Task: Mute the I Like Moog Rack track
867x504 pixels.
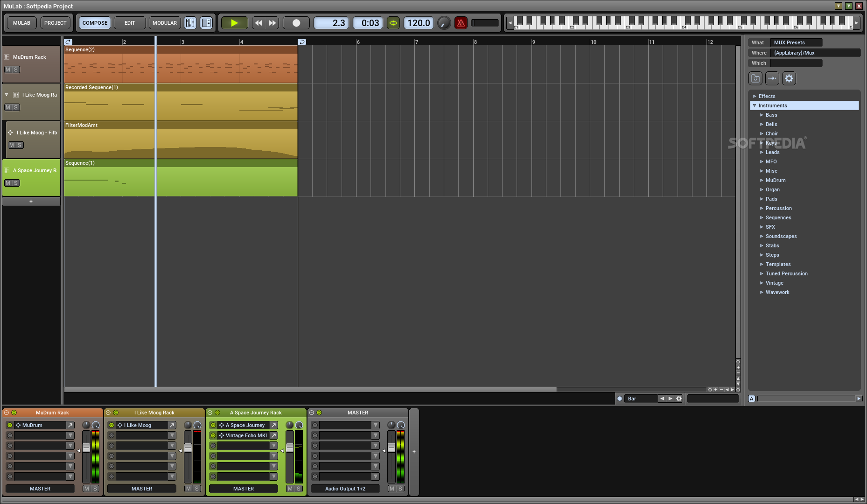Action: tap(8, 107)
